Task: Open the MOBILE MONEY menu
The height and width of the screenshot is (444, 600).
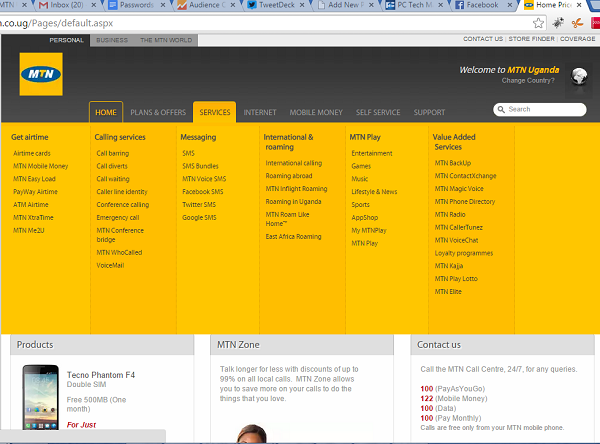Action: pos(316,112)
